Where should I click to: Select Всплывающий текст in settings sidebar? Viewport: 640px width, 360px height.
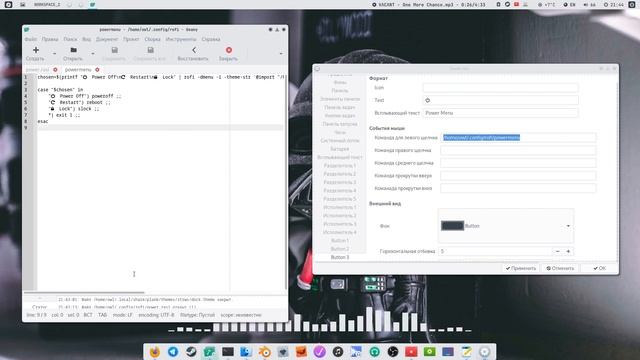pos(340,157)
